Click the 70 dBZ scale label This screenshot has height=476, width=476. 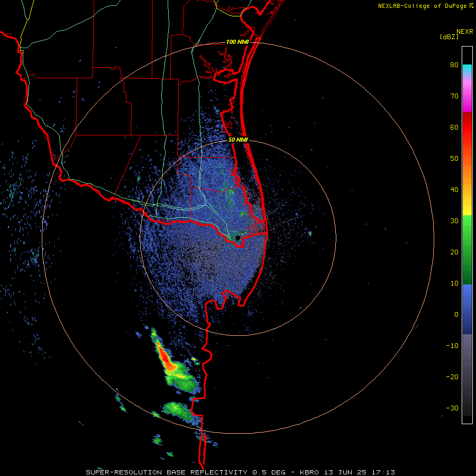pyautogui.click(x=454, y=96)
